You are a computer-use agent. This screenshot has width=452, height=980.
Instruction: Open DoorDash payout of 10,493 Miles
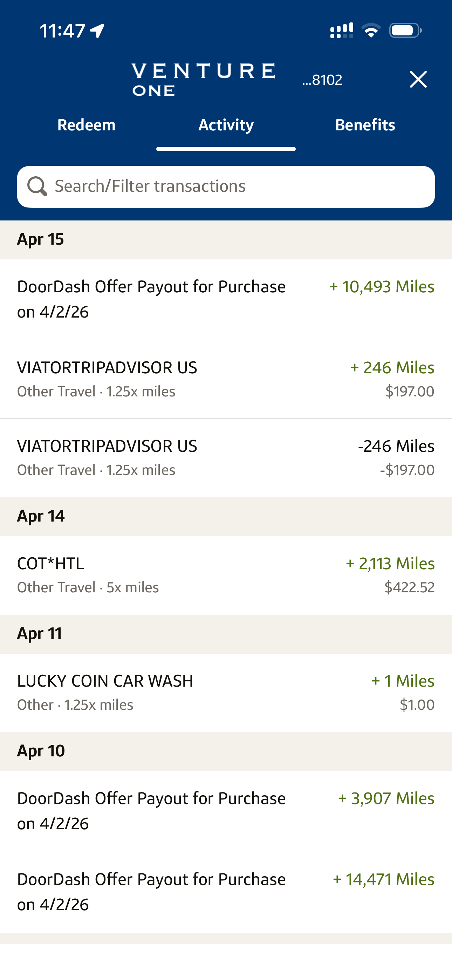[x=226, y=299]
